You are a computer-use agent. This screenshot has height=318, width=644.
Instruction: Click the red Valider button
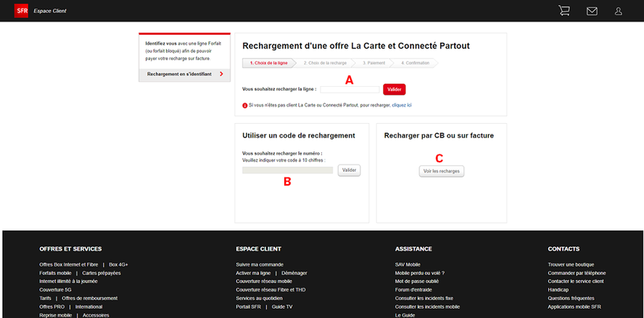pos(395,89)
